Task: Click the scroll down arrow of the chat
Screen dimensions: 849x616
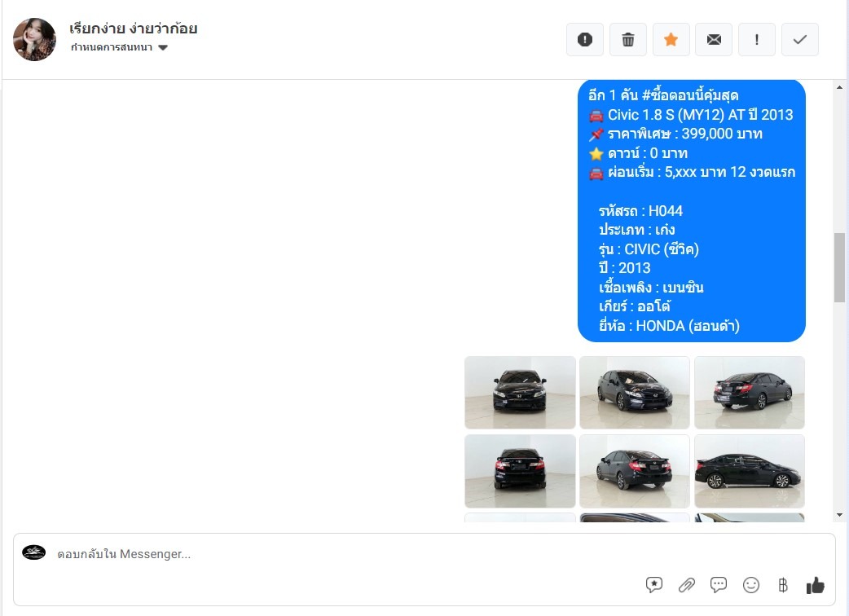Action: click(839, 515)
